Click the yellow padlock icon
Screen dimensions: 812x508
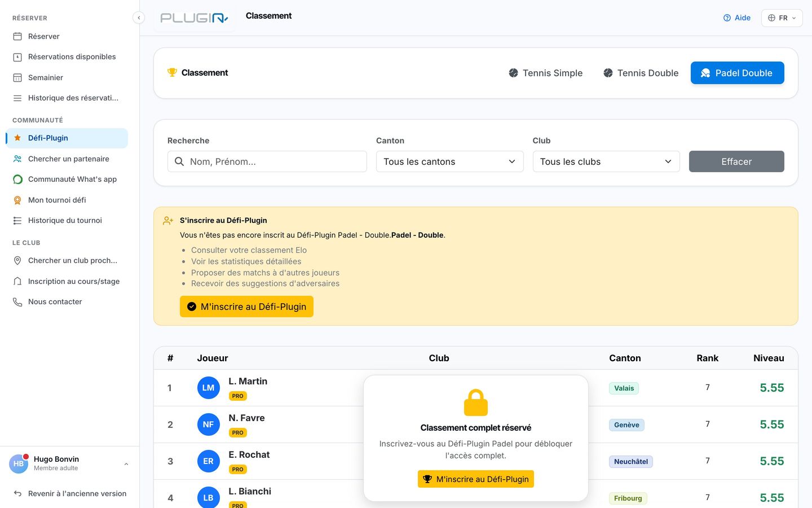(476, 402)
